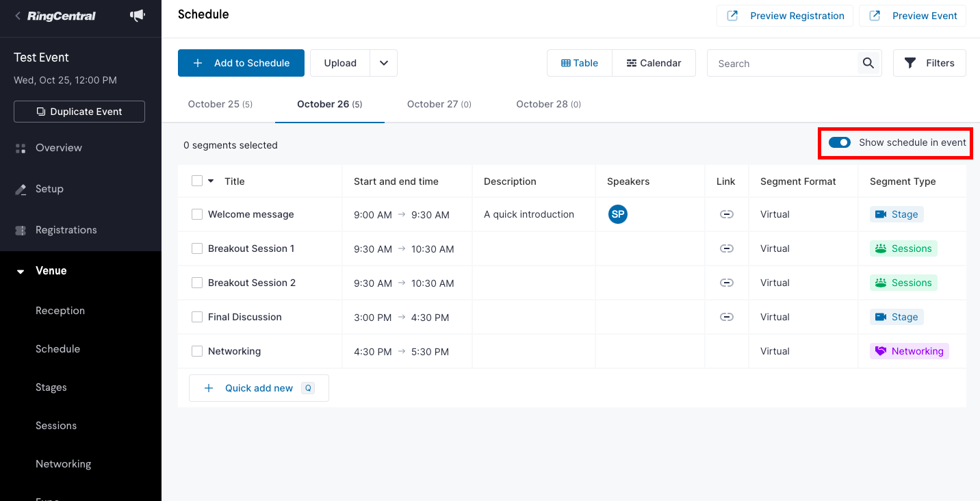Screen dimensions: 980x501
Task: Click the Stage badge for Welcome message
Action: 897,214
